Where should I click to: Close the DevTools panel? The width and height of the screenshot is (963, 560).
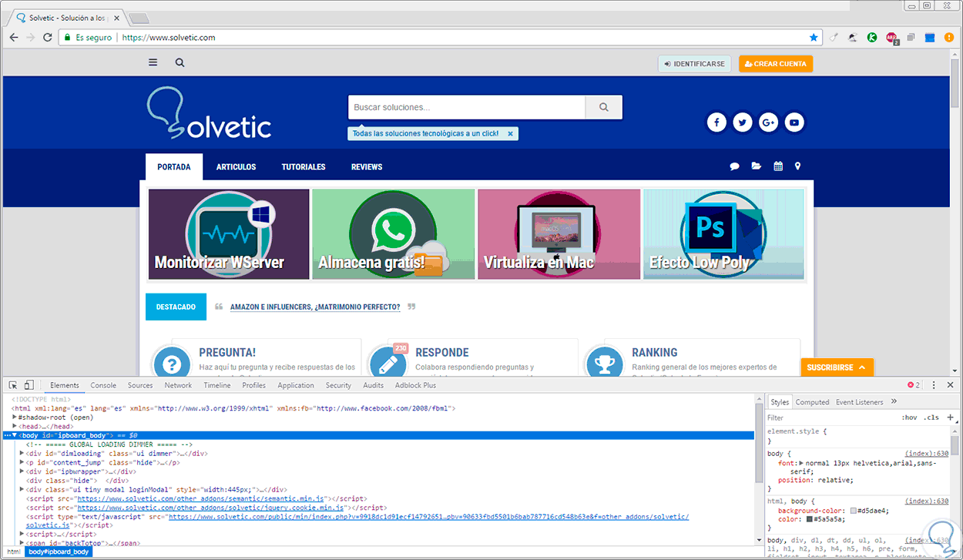(x=948, y=385)
